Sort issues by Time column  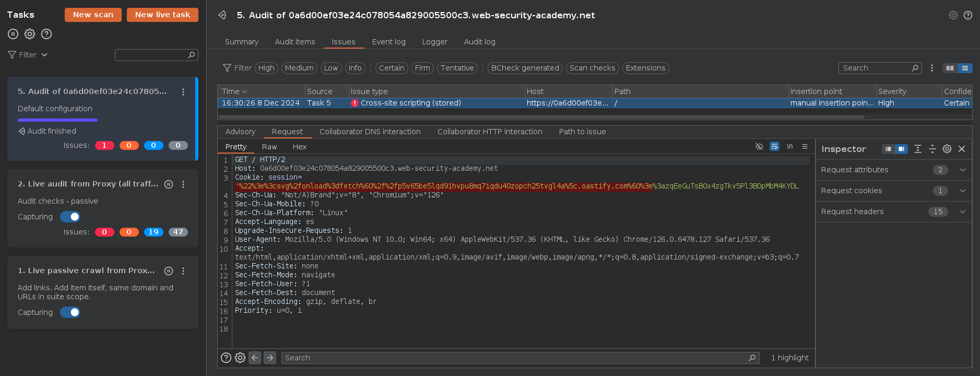[x=261, y=91]
